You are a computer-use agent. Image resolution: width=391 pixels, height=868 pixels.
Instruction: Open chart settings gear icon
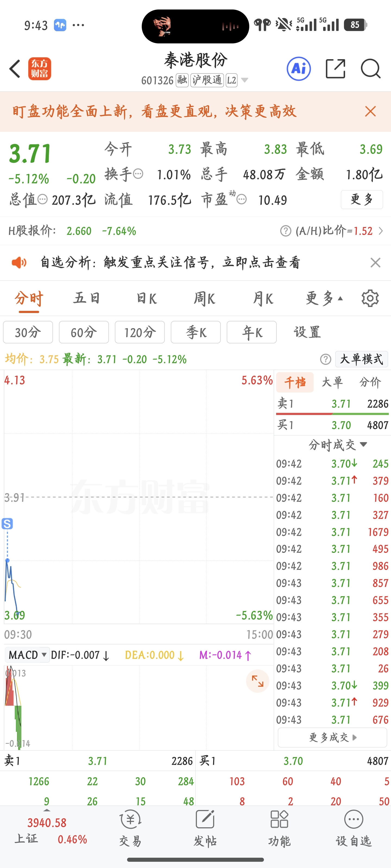pos(370,298)
